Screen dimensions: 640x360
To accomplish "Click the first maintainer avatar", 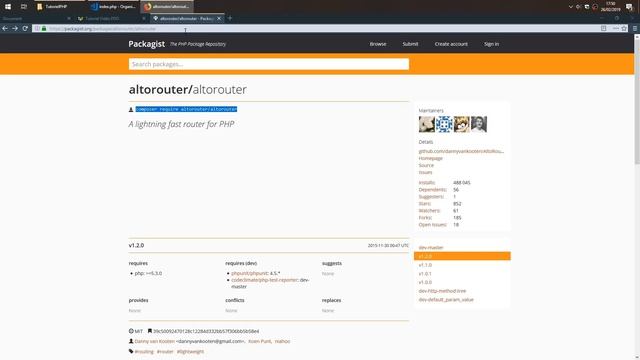I will click(427, 124).
